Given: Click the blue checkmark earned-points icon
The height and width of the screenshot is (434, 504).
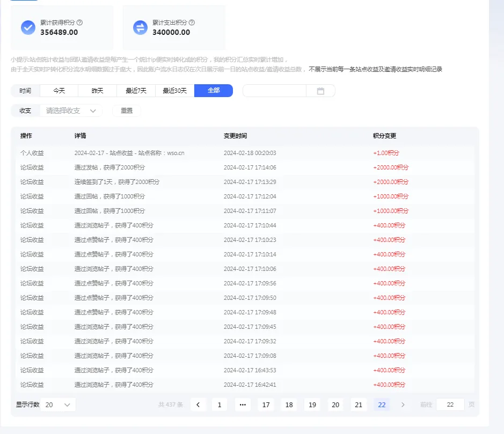Looking at the screenshot, I should pyautogui.click(x=28, y=28).
